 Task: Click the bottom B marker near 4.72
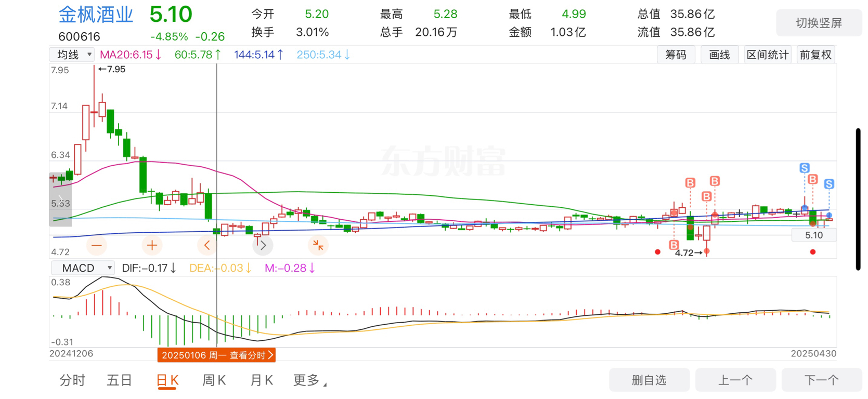click(x=674, y=245)
